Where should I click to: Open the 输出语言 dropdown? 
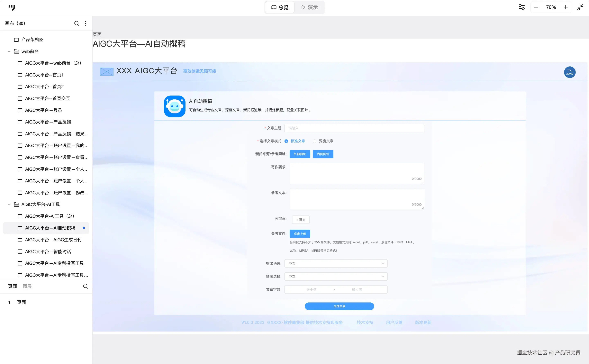click(x=336, y=263)
